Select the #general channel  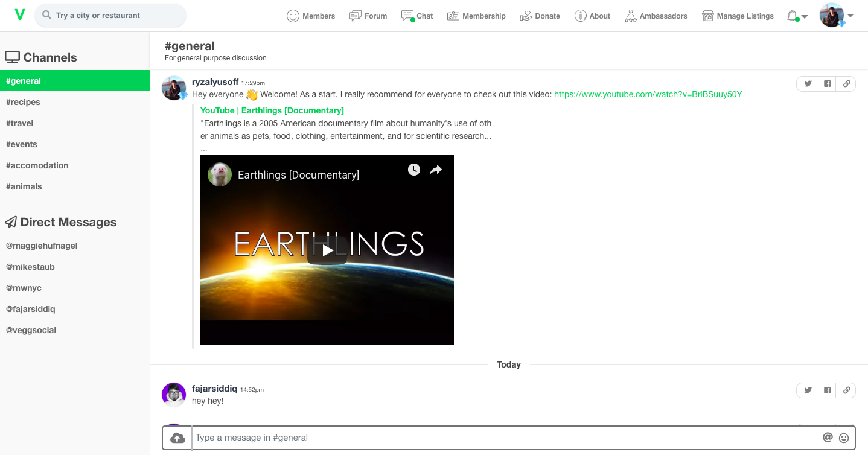[x=75, y=81]
